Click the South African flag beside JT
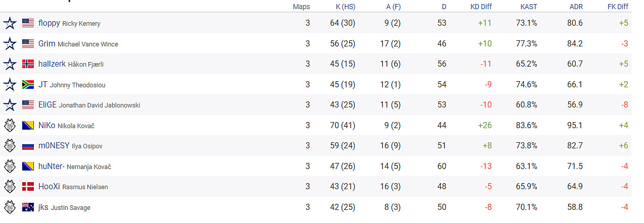644x223 pixels. click(28, 85)
